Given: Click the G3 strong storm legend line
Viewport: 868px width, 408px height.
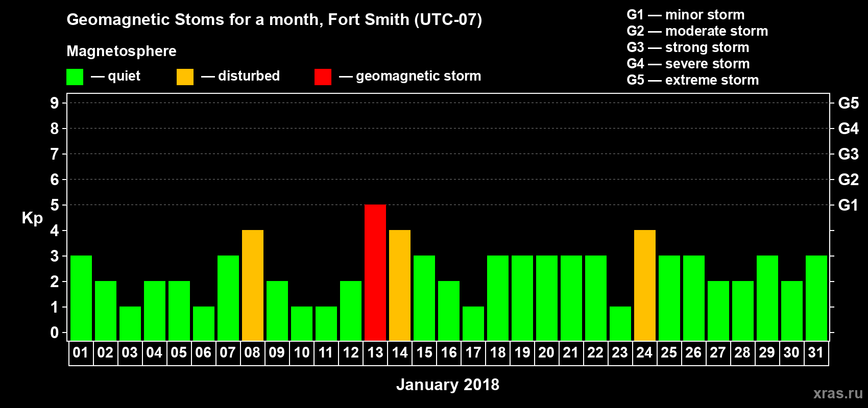Looking at the screenshot, I should [x=688, y=47].
